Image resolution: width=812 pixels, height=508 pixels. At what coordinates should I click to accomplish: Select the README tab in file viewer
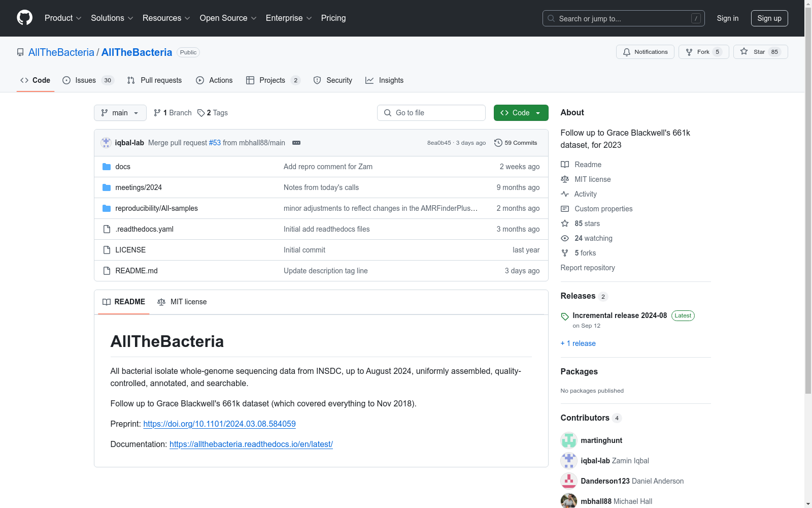tap(124, 302)
